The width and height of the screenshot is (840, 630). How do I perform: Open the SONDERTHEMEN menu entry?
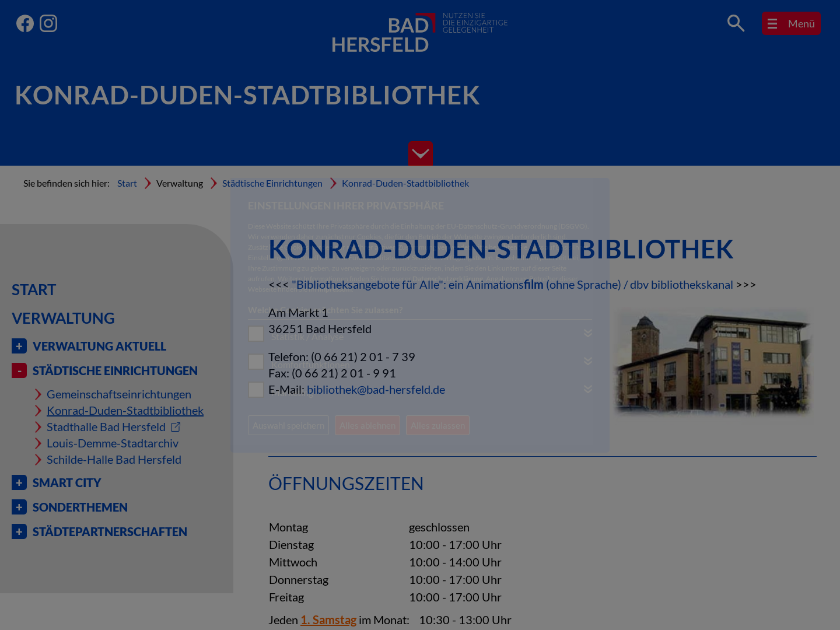80,507
